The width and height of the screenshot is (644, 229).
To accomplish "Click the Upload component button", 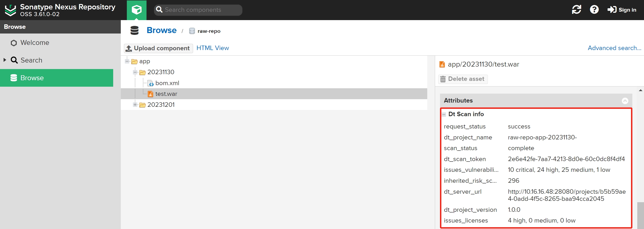I will tap(158, 48).
